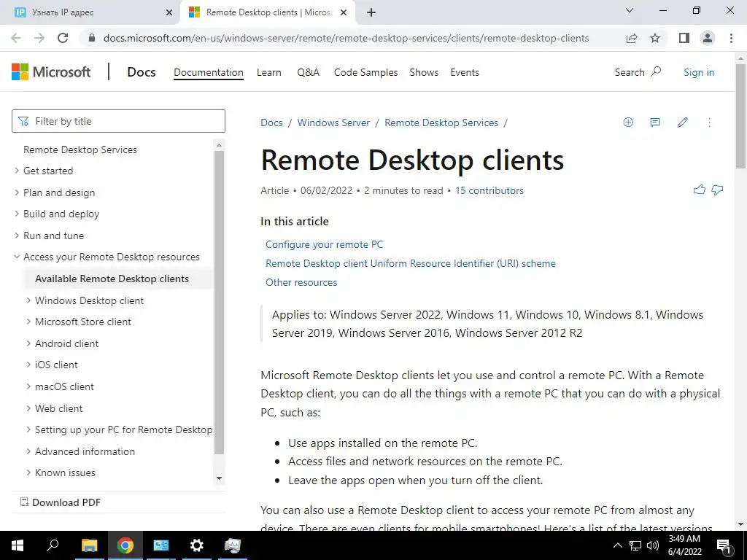
Task: Click the sidebar tree scrollbar thumb
Action: 219,302
